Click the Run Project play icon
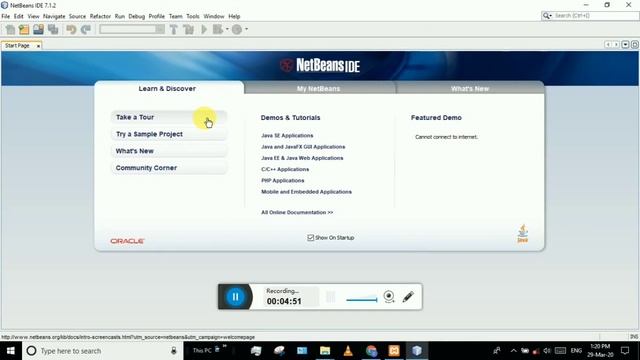640x360 pixels. (x=204, y=29)
